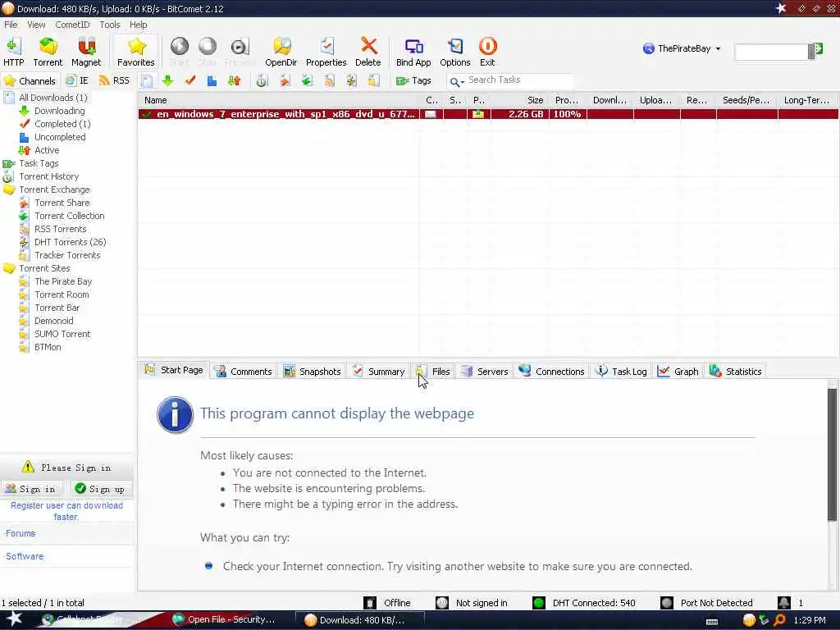Click the Active tasks filter icon
This screenshot has height=630, width=840.
coord(234,81)
